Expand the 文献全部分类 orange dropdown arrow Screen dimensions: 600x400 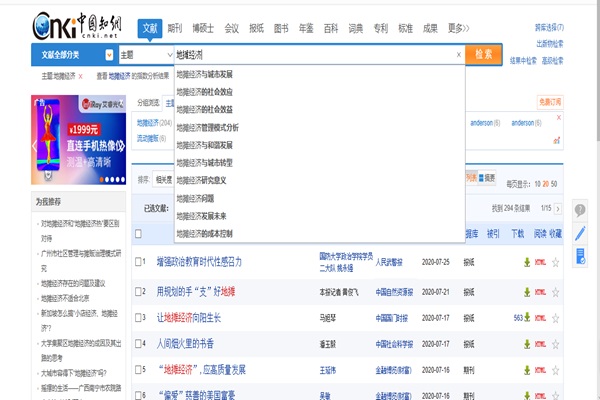point(109,55)
